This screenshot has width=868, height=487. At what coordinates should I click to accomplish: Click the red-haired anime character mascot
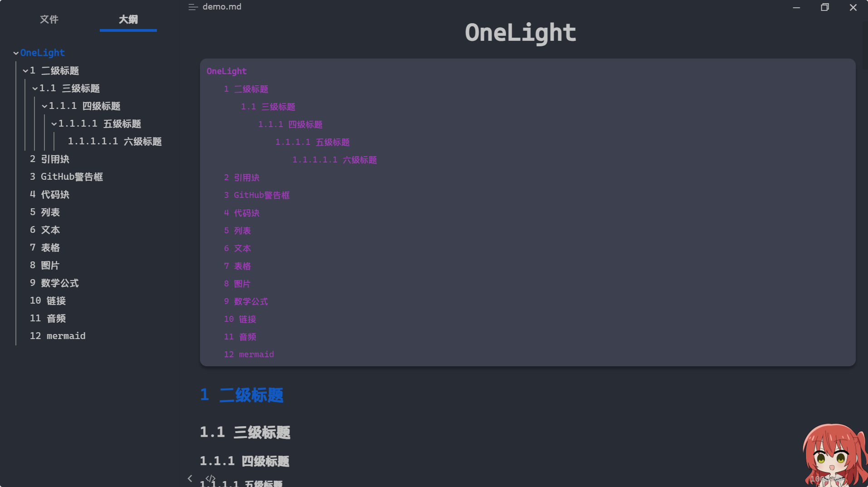(x=834, y=455)
